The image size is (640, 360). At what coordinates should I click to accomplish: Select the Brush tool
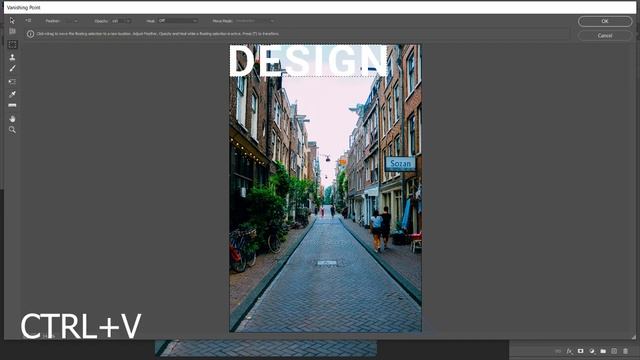pos(12,69)
